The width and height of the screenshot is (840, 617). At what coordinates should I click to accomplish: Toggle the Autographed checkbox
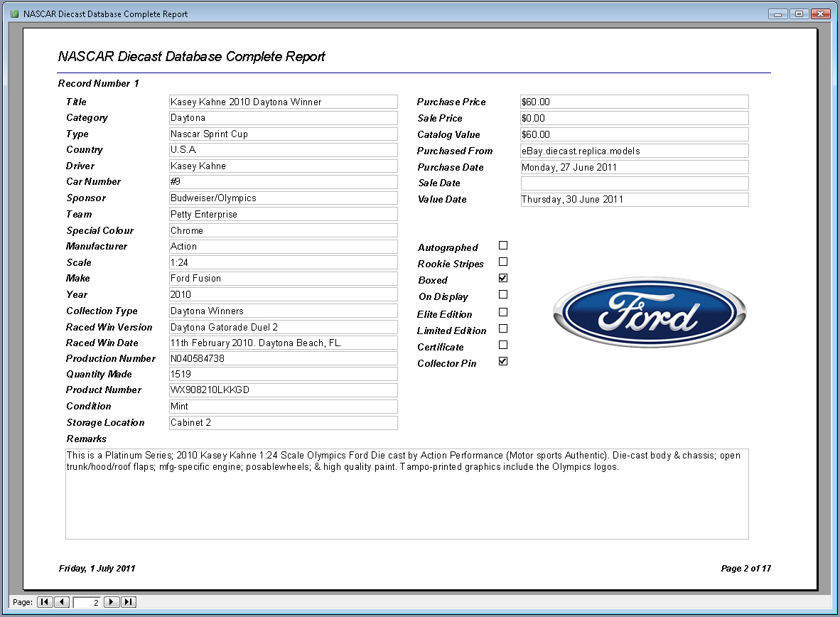pyautogui.click(x=503, y=245)
